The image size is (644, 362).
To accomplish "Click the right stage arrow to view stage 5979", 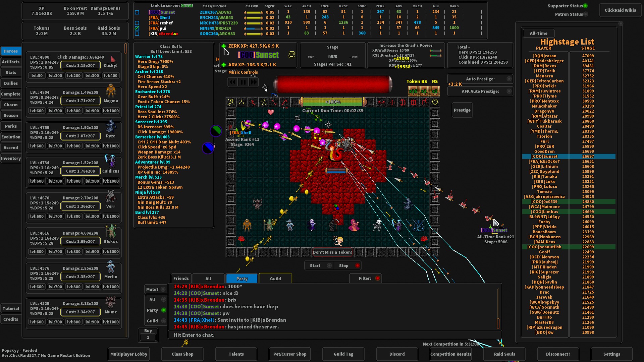I will pyautogui.click(x=354, y=57).
